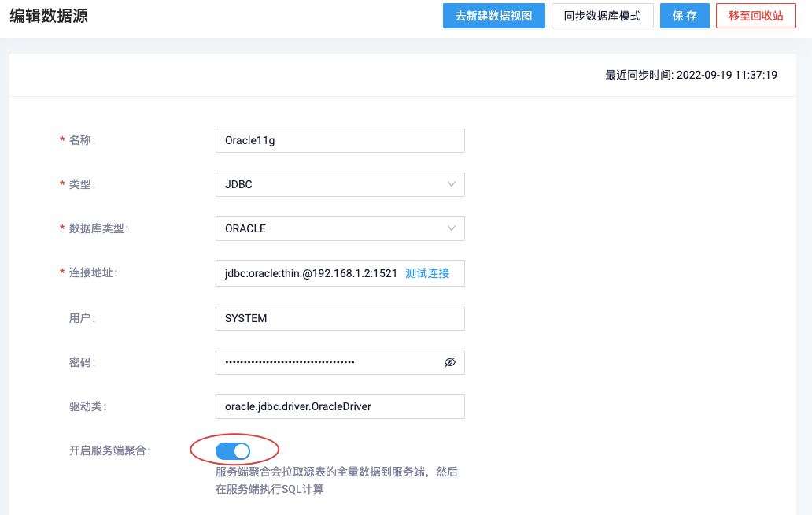Toggle password visibility eye icon
The width and height of the screenshot is (812, 515).
coord(450,362)
